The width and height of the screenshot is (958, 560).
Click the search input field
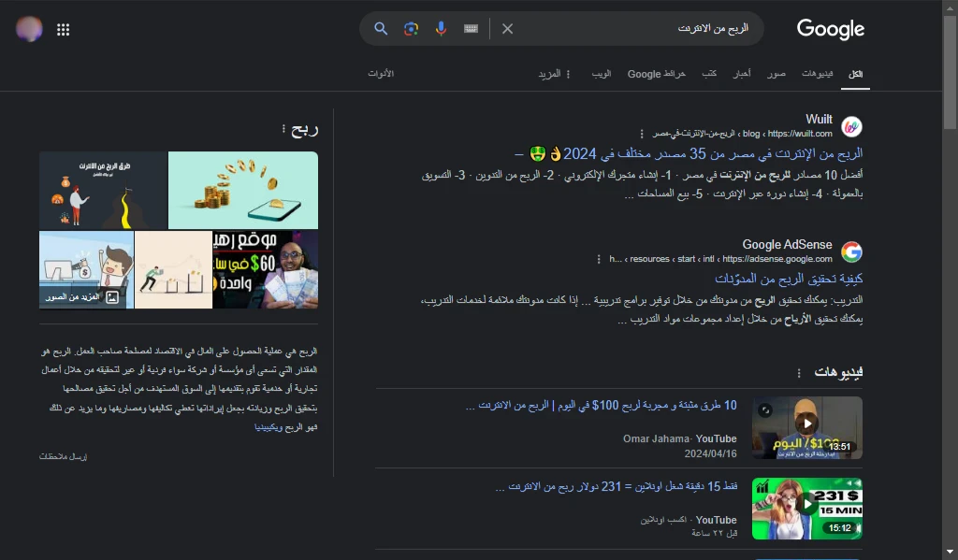(x=635, y=29)
